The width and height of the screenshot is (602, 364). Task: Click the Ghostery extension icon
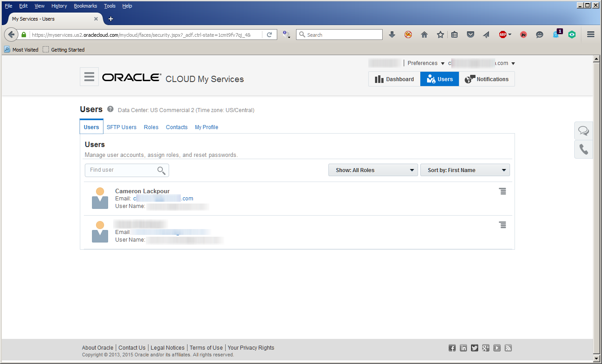(557, 34)
